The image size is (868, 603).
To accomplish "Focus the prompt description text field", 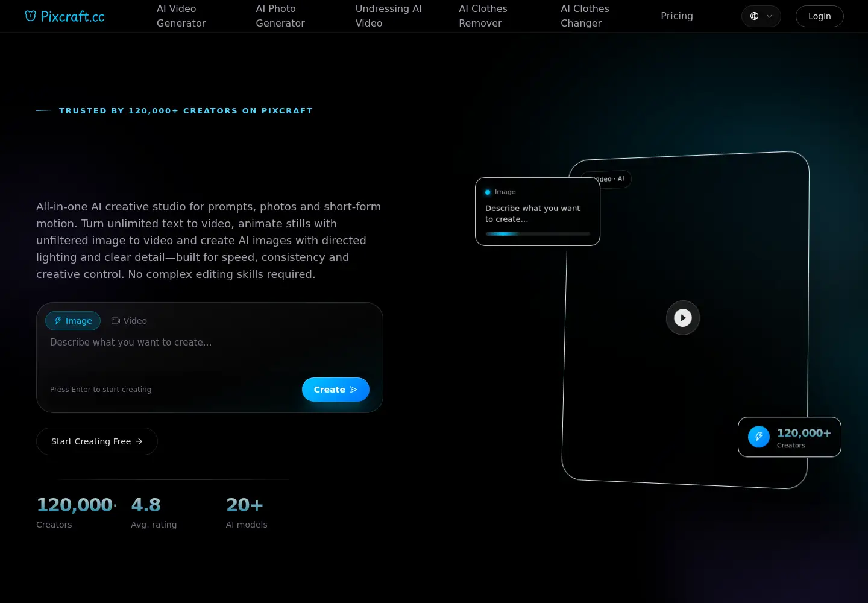I will pos(209,351).
